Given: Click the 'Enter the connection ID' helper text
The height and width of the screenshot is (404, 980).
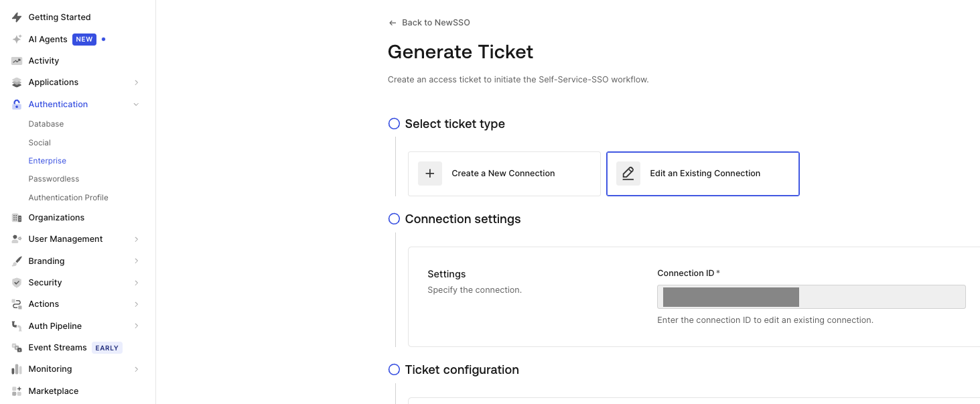Looking at the screenshot, I should (x=766, y=320).
